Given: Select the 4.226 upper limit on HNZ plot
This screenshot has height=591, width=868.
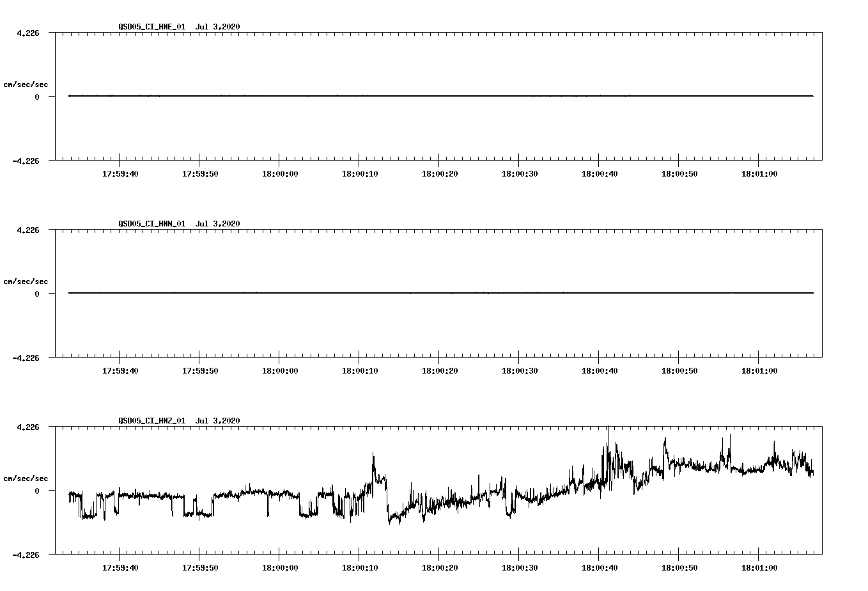Looking at the screenshot, I should 28,427.
